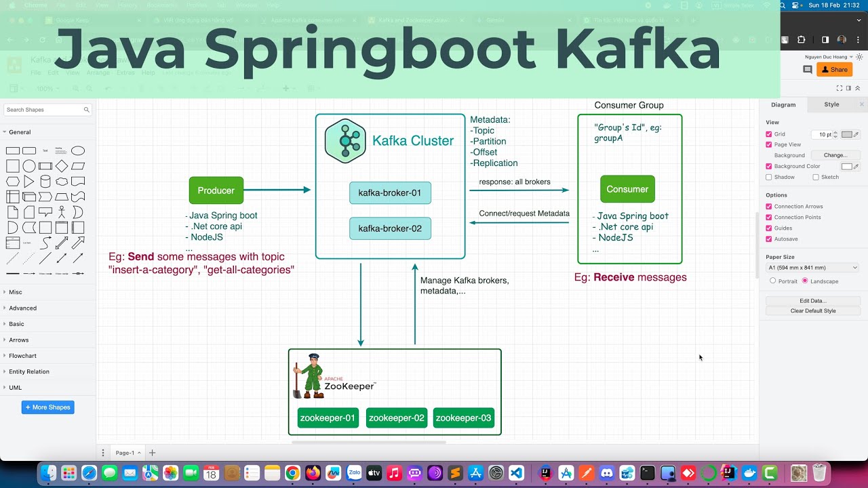Expand the UML shapes section

[x=47, y=388]
